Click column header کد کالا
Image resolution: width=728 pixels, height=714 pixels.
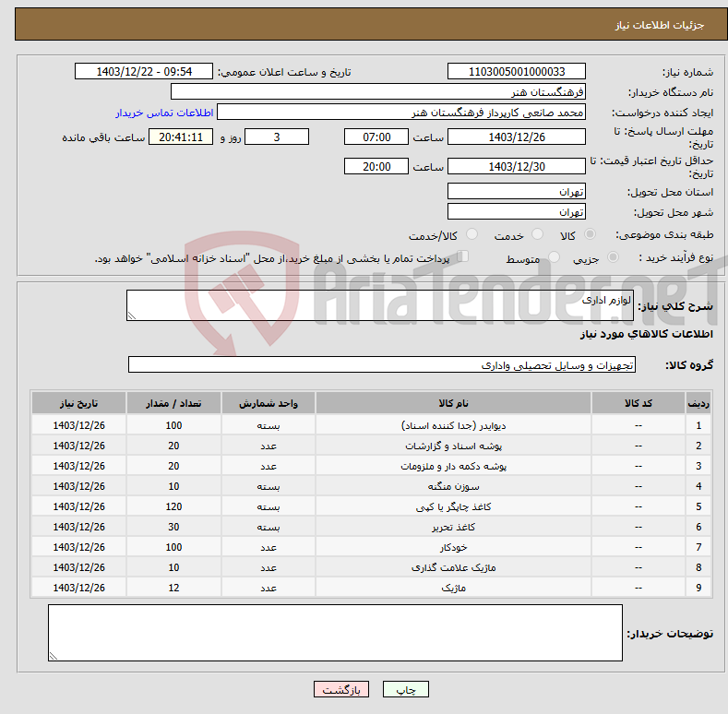coord(638,403)
